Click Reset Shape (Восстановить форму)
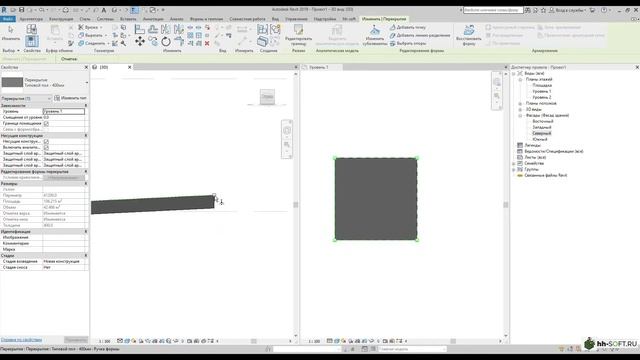 [x=469, y=34]
